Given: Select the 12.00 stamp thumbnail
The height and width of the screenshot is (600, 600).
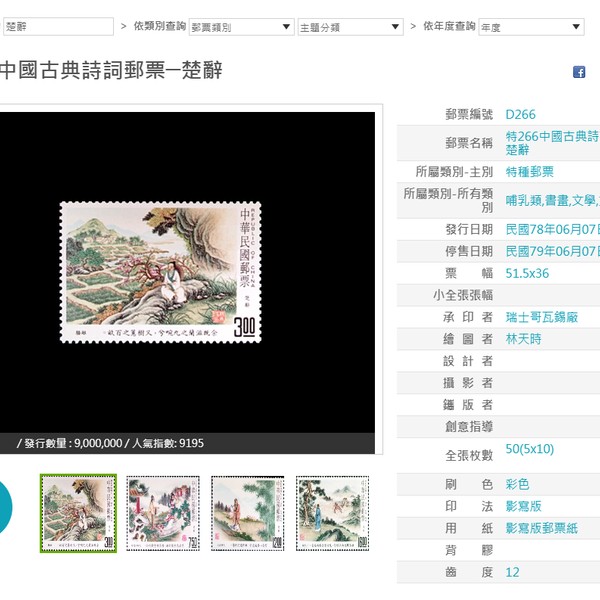Looking at the screenshot, I should coord(248,513).
